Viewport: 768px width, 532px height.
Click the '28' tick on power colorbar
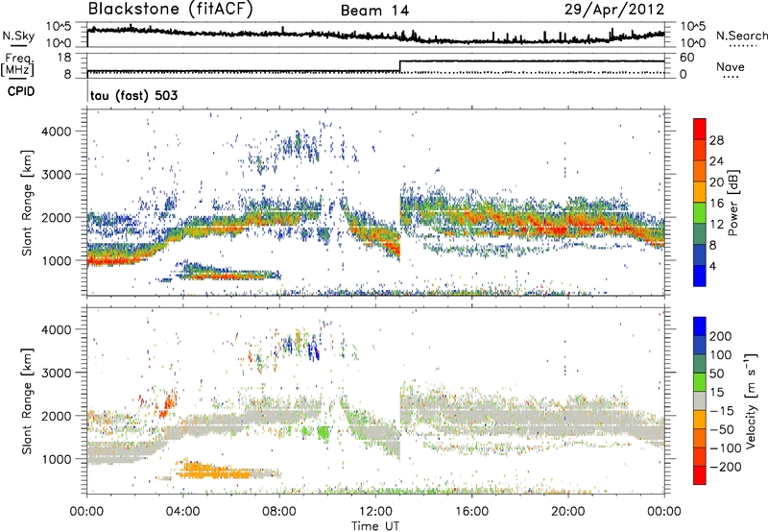716,140
